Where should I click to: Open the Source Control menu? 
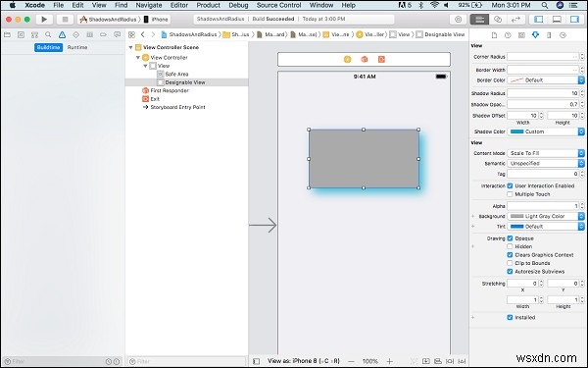[x=278, y=5]
